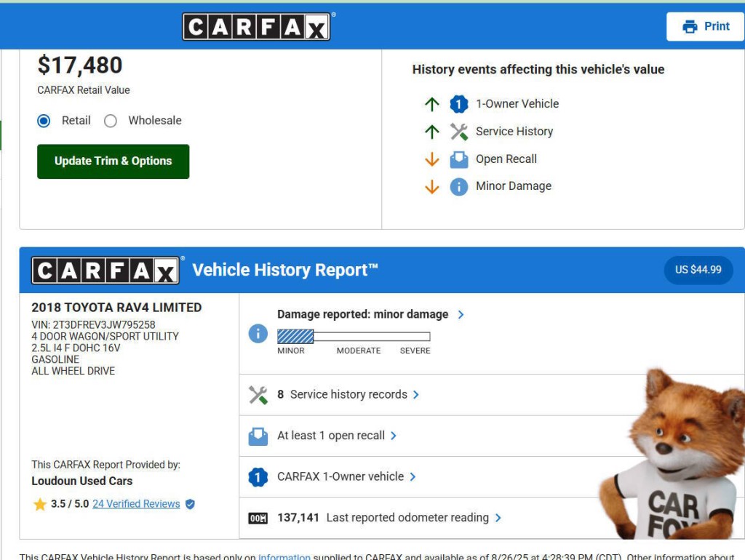Click the $17,480 retail value
The image size is (745, 560).
[80, 65]
